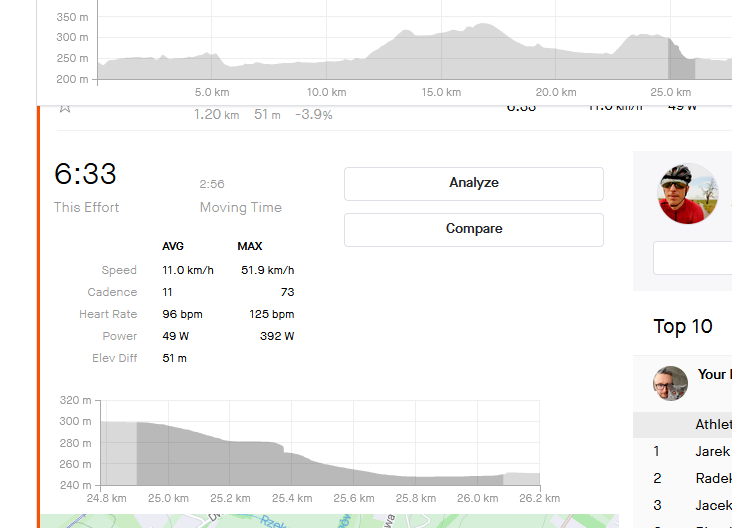Click the input box below the cyclist photo
Screen dimensions: 732x528
(692, 257)
